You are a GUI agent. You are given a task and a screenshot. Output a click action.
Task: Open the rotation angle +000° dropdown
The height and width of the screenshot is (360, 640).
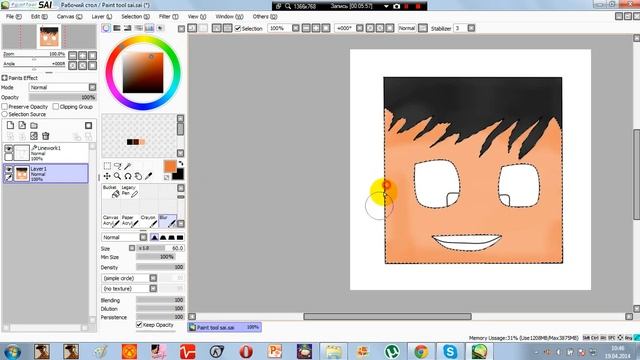(x=360, y=28)
